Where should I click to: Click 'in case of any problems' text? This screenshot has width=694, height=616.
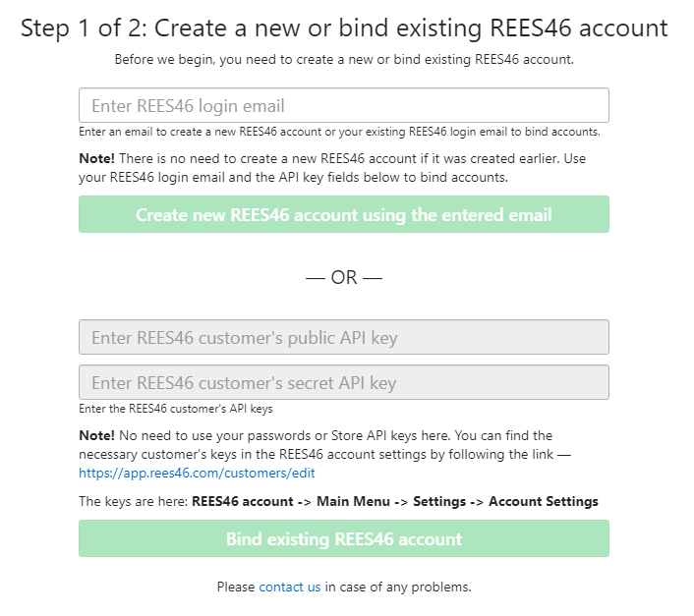398,588
